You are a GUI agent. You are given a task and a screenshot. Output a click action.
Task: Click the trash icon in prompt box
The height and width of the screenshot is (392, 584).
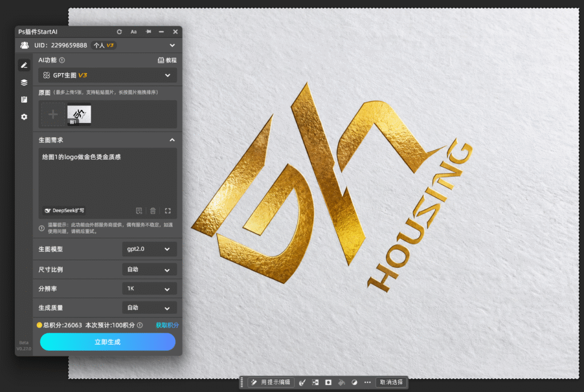click(x=153, y=211)
